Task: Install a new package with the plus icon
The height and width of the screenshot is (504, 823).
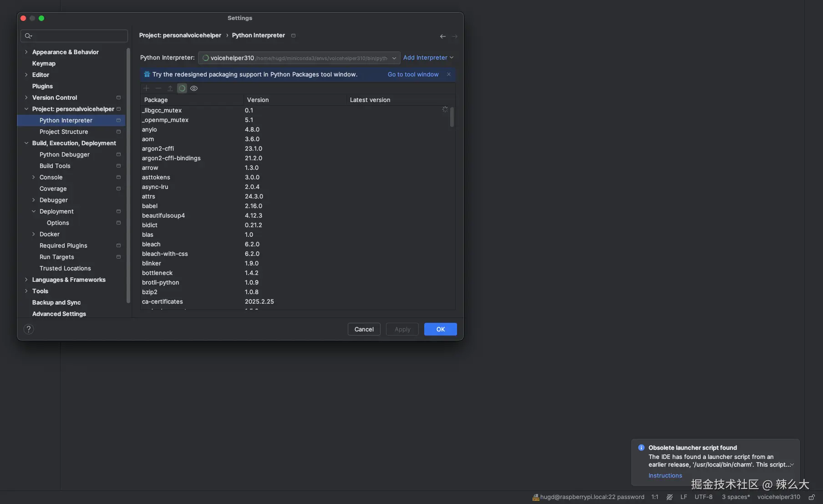Action: [x=147, y=88]
